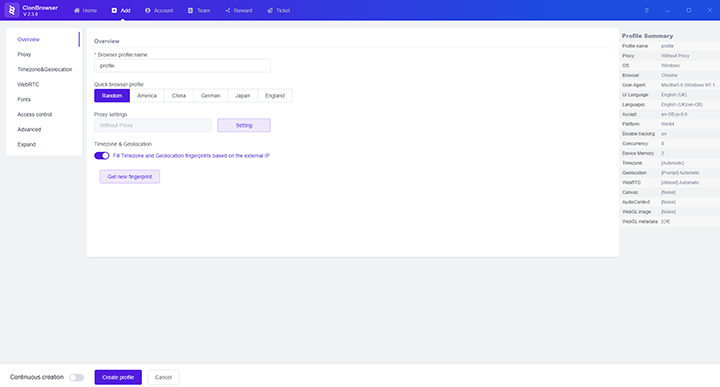Image resolution: width=720 pixels, height=387 pixels.
Task: Click the Ticket paper-plane icon
Action: pyautogui.click(x=270, y=10)
